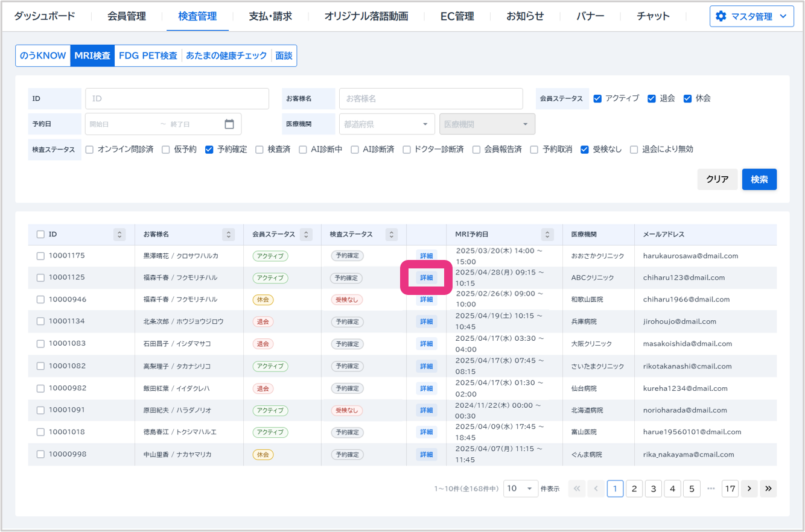Sort by MRI予約日 column sort icon
The image size is (805, 532).
pos(547,235)
